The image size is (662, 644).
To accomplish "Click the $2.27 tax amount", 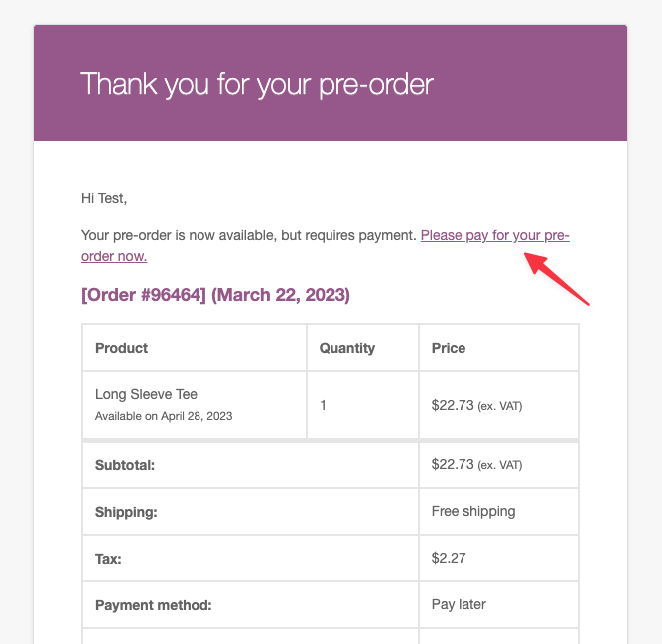I will [x=449, y=559].
